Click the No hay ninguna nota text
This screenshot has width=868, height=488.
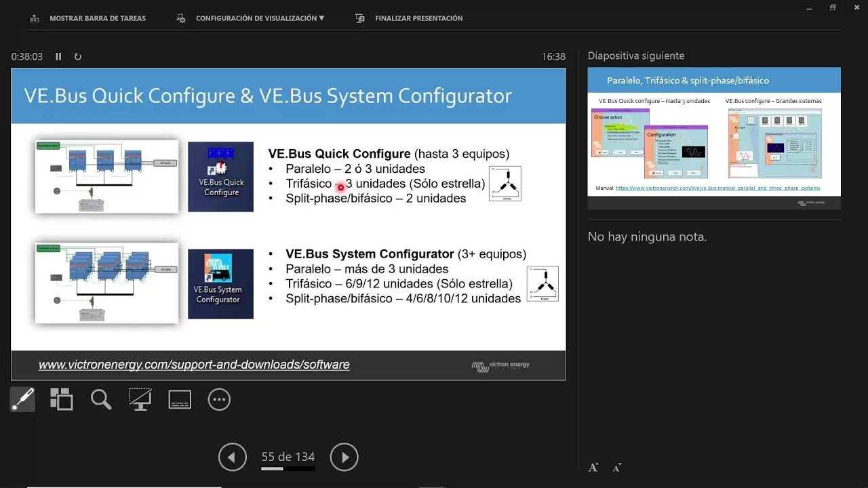pyautogui.click(x=647, y=237)
